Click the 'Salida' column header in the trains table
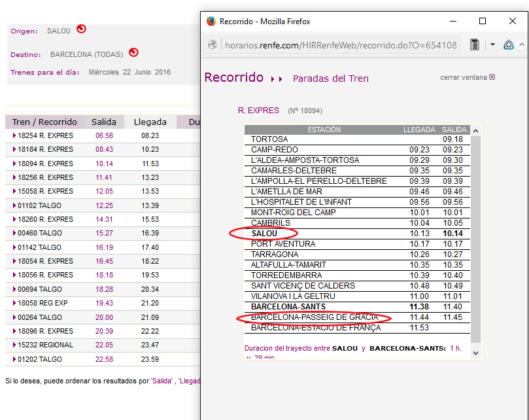Screen dimensions: 529x420 [x=104, y=122]
